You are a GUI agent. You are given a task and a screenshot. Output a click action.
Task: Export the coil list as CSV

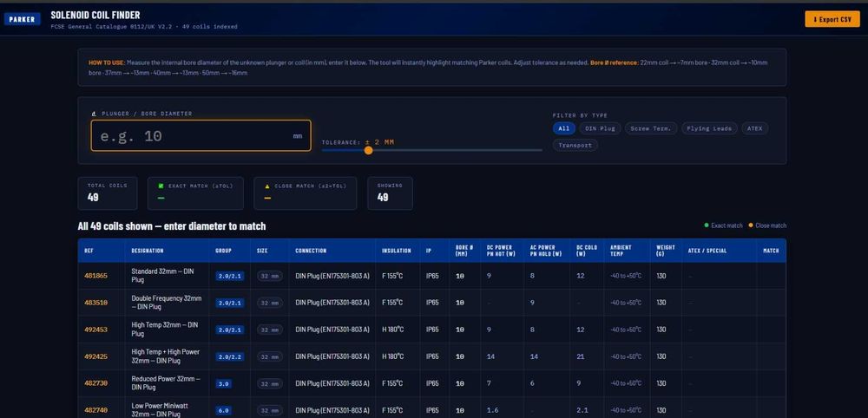coord(832,19)
